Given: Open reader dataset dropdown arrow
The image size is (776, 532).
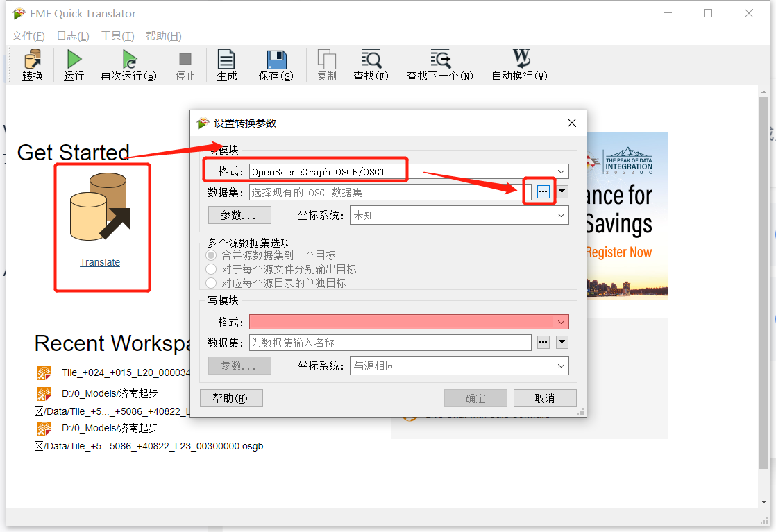Looking at the screenshot, I should [x=562, y=191].
